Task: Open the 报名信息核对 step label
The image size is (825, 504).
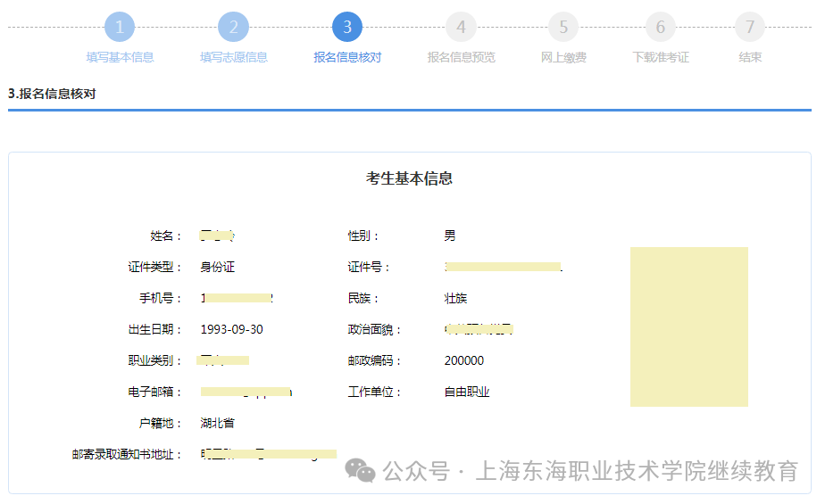Action: tap(347, 57)
